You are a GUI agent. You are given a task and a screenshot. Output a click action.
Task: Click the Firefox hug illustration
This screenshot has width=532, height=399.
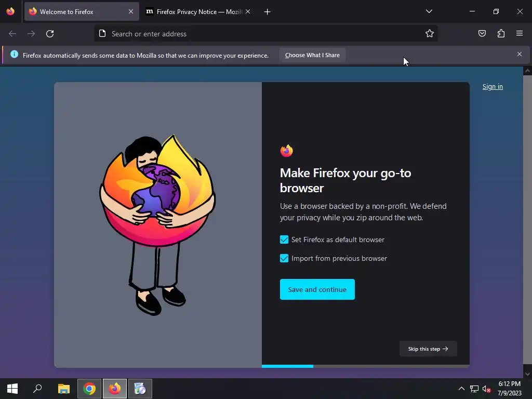(157, 224)
